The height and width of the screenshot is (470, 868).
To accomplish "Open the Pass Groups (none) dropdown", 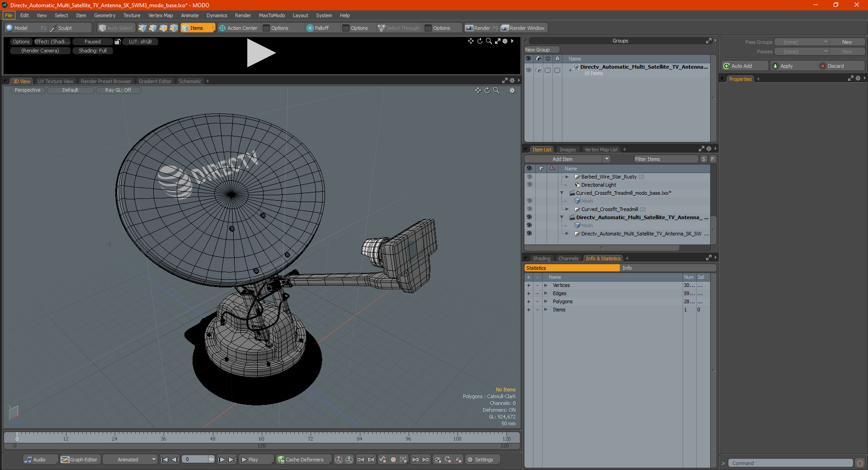I will pyautogui.click(x=802, y=42).
